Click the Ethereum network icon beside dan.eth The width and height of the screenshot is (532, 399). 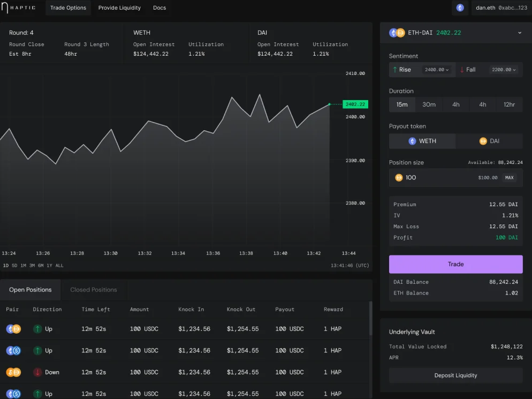click(x=460, y=7)
